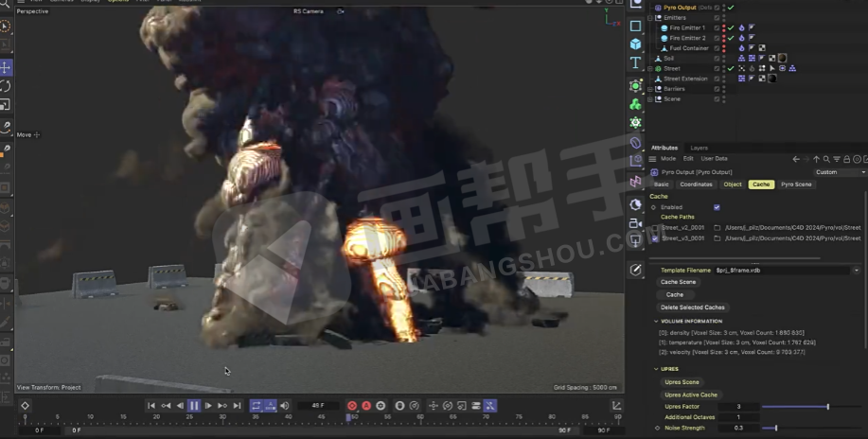Image resolution: width=868 pixels, height=439 pixels.
Task: Add a Cube primitive from the side palette
Action: (x=635, y=44)
